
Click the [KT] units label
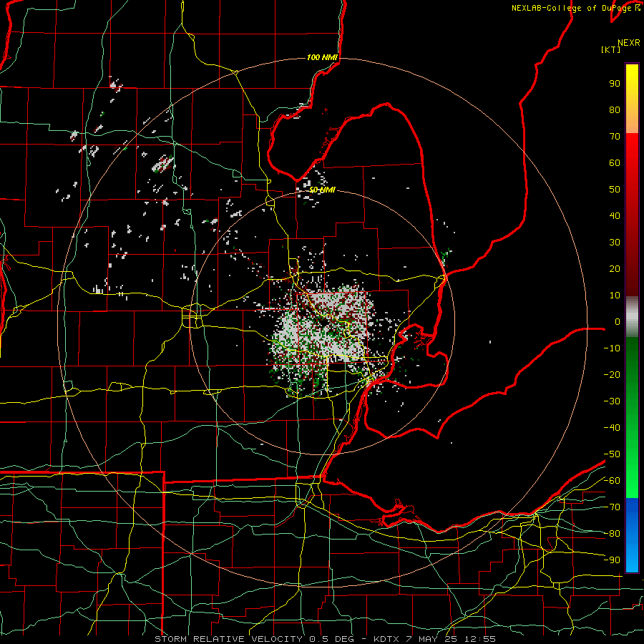pos(611,49)
